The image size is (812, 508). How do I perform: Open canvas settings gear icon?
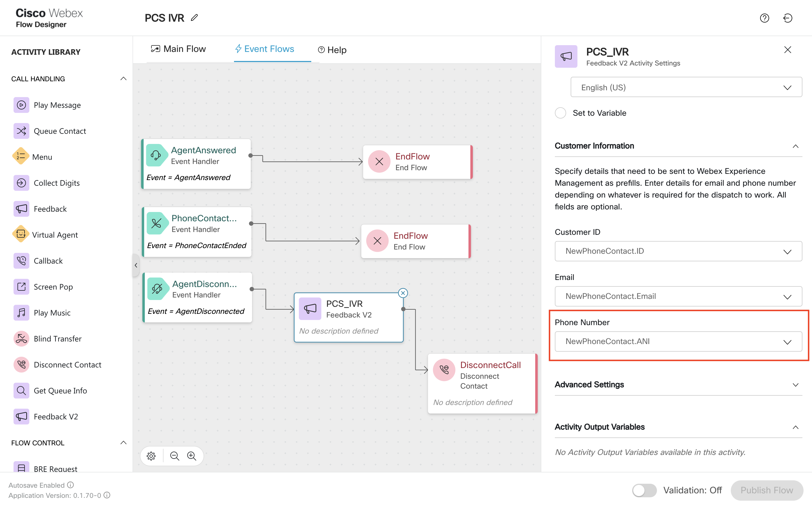point(151,456)
